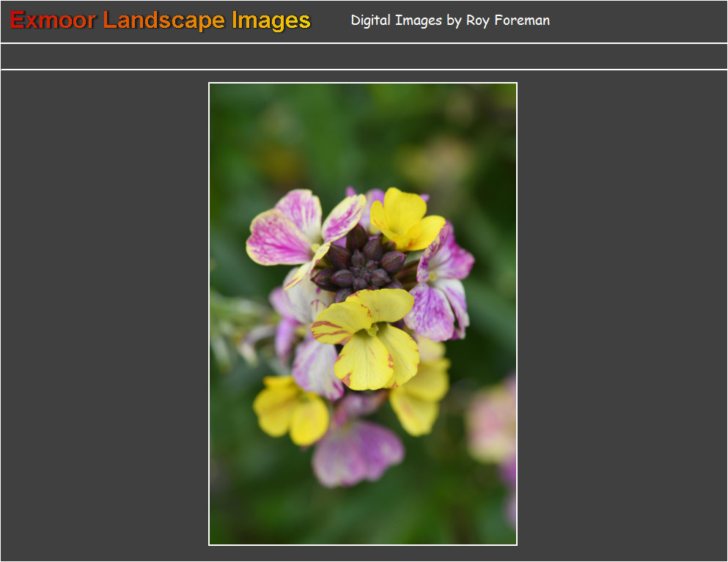Click the word Exmoor in the title
Viewport: 728px width, 562px height.
[x=53, y=21]
